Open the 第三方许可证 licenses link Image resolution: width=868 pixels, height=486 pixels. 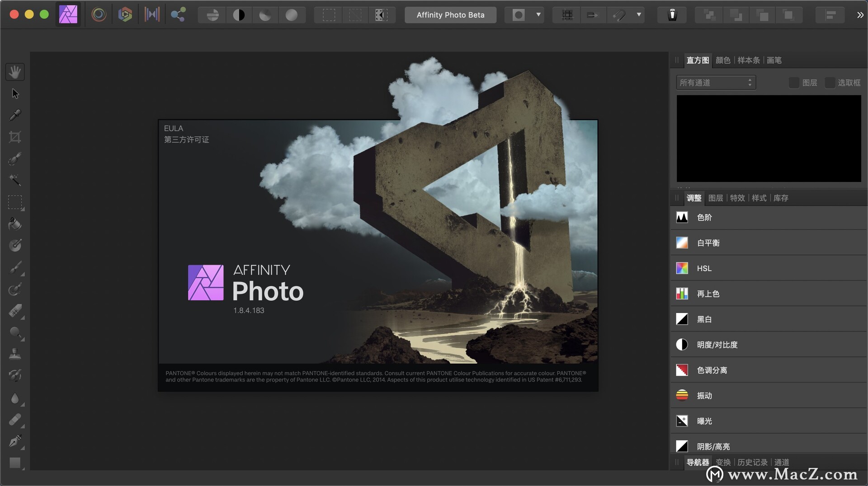tap(186, 140)
